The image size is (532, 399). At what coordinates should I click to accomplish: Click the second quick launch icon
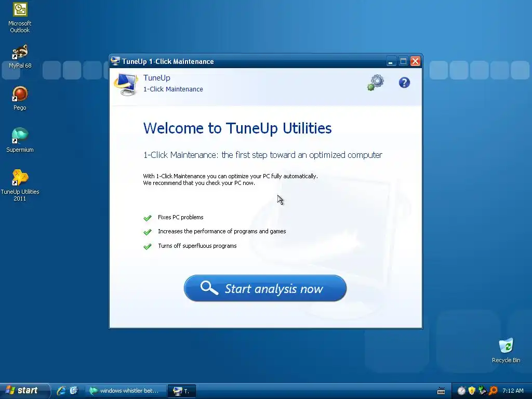pos(74,391)
